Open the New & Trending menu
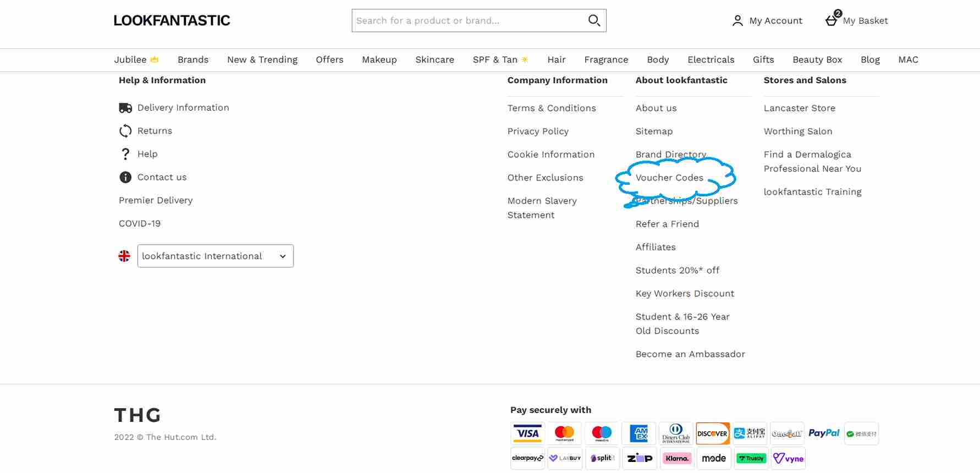Screen dimensions: 980x473 click(x=262, y=59)
